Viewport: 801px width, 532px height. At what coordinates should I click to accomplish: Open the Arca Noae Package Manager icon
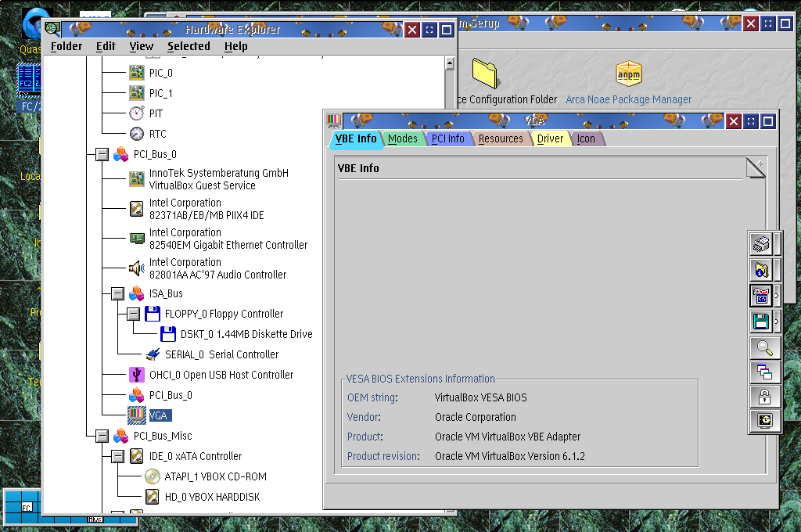(x=628, y=74)
